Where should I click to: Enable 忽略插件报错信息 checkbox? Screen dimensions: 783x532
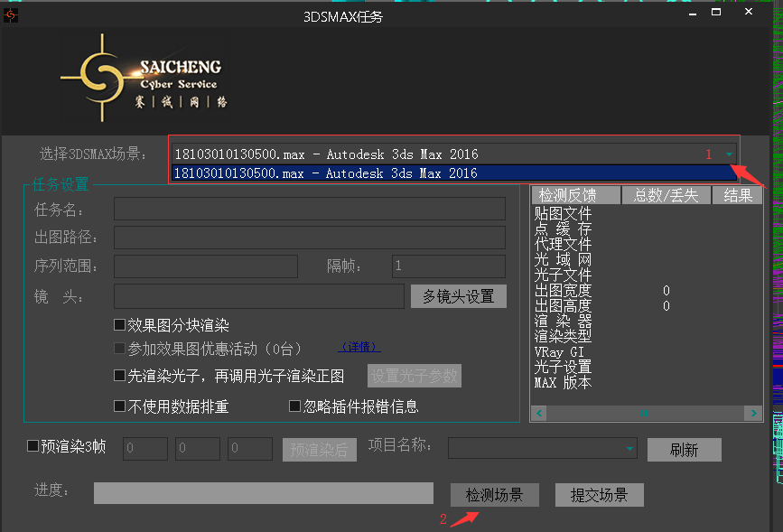[294, 406]
